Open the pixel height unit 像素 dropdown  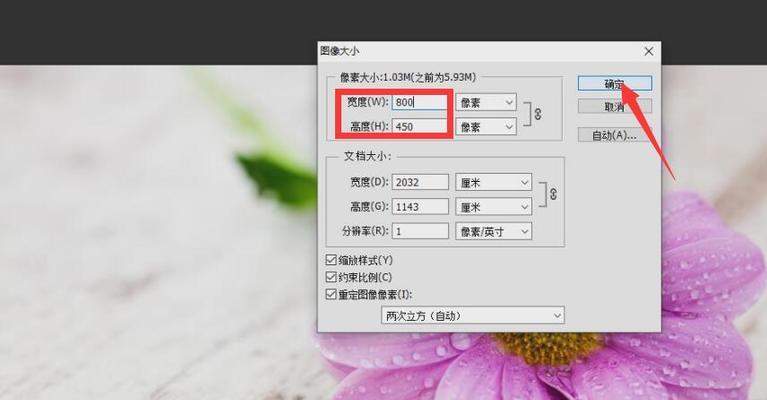[486, 127]
